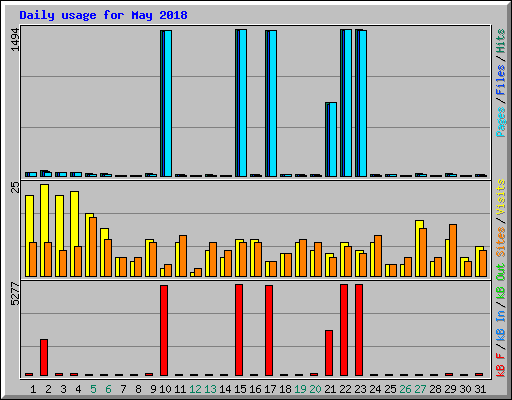Screen dimensions: 512x400
Task: Click the tallest yellow visits bar on day 2
Action: click(44, 230)
